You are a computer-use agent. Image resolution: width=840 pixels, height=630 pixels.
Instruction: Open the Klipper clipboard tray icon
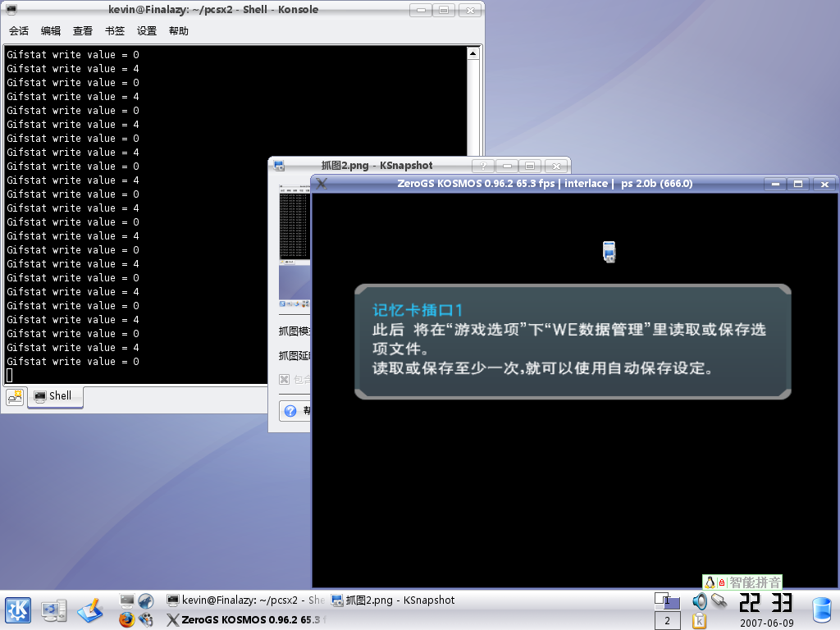tap(699, 620)
